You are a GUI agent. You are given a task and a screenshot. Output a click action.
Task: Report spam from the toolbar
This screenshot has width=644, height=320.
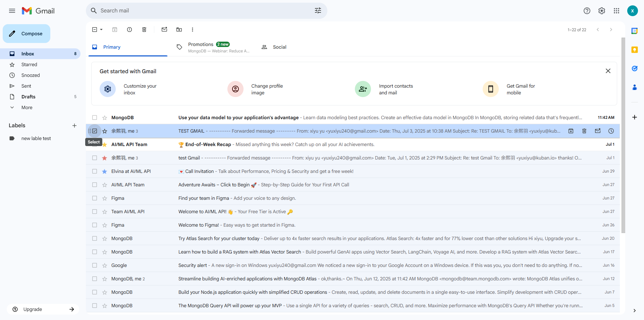point(129,30)
